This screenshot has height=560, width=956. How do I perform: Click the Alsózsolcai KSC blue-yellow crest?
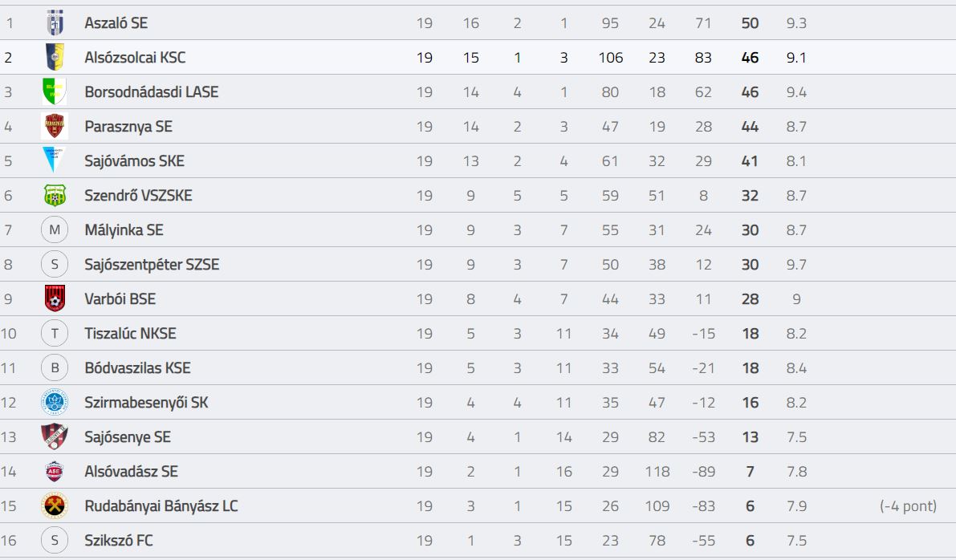tap(55, 57)
